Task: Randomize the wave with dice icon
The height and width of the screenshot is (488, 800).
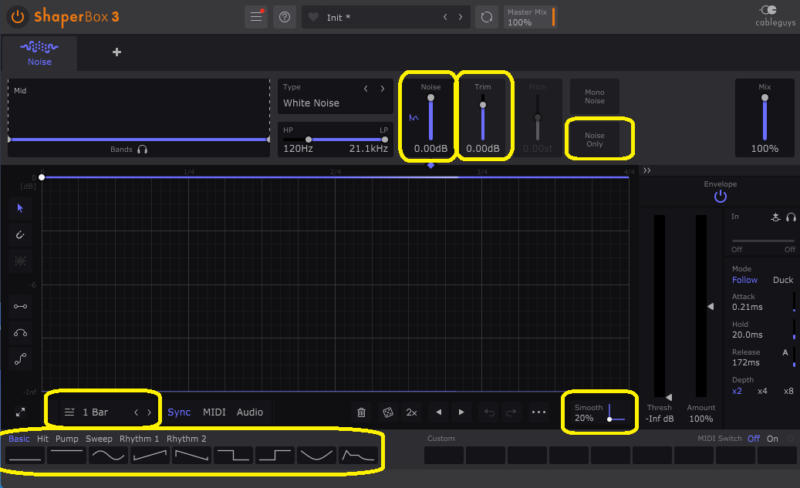Action: pos(387,412)
